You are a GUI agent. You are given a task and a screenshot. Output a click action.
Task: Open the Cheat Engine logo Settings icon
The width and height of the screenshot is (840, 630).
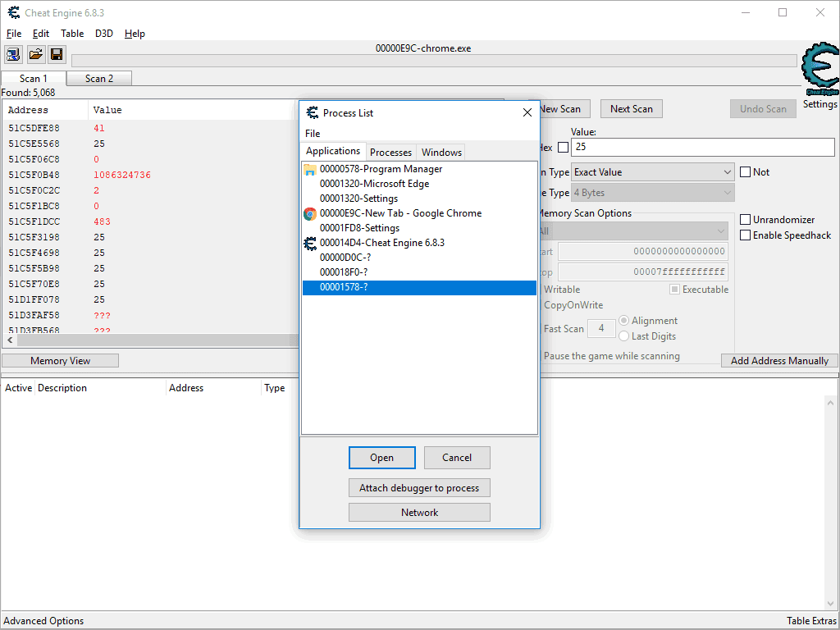819,70
